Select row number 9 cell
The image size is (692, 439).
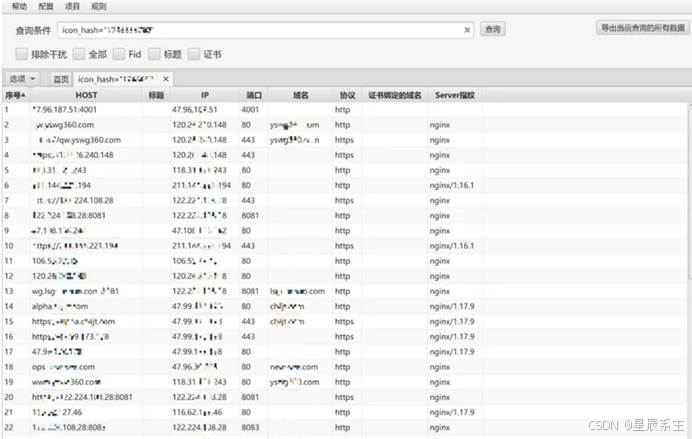[x=7, y=231]
